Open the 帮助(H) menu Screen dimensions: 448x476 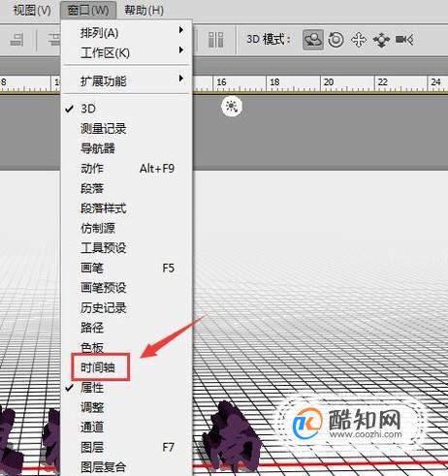coord(144,11)
